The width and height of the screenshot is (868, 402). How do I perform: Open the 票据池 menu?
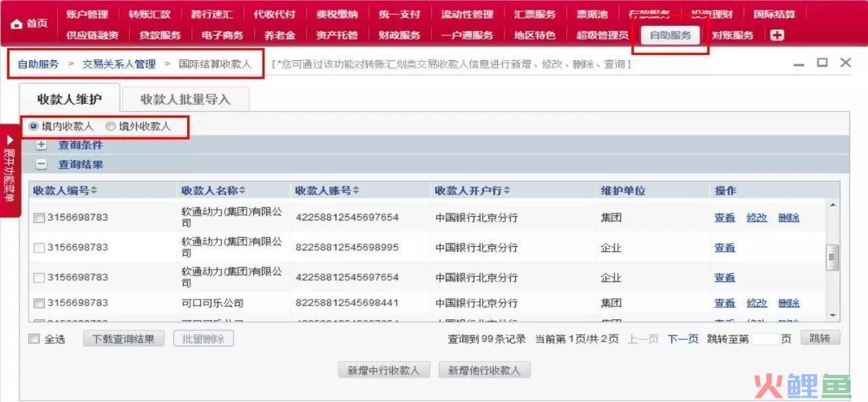pyautogui.click(x=592, y=14)
